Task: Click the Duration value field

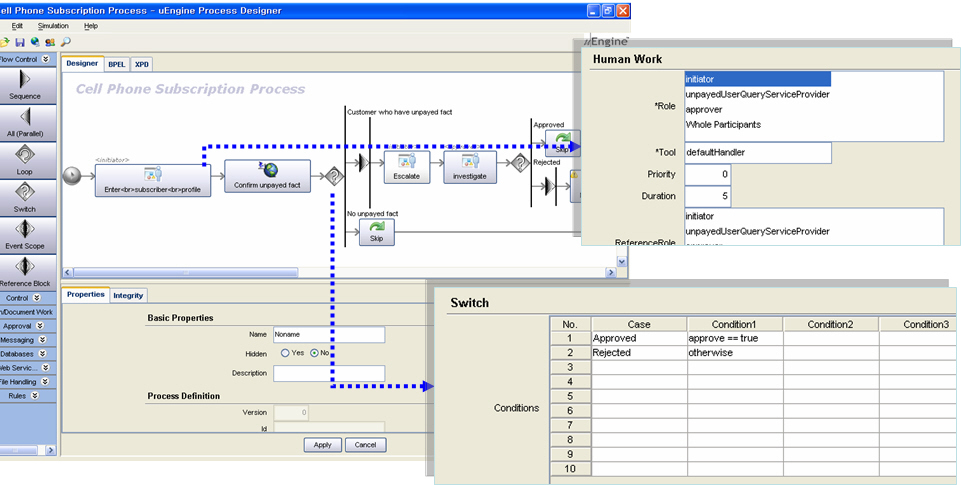Action: 707,196
